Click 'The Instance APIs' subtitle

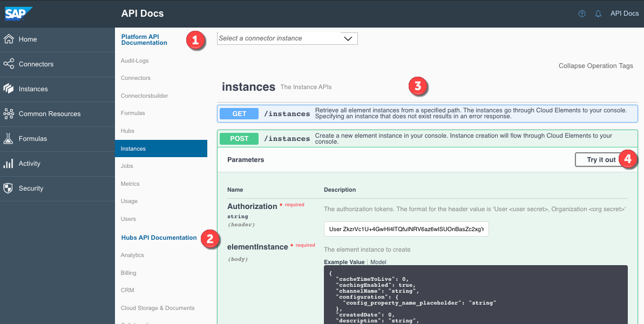tap(306, 87)
